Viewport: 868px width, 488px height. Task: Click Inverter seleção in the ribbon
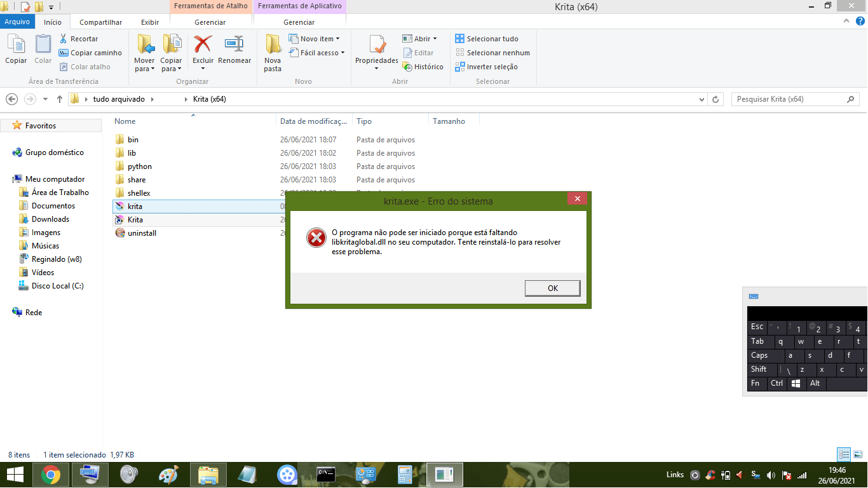[487, 67]
